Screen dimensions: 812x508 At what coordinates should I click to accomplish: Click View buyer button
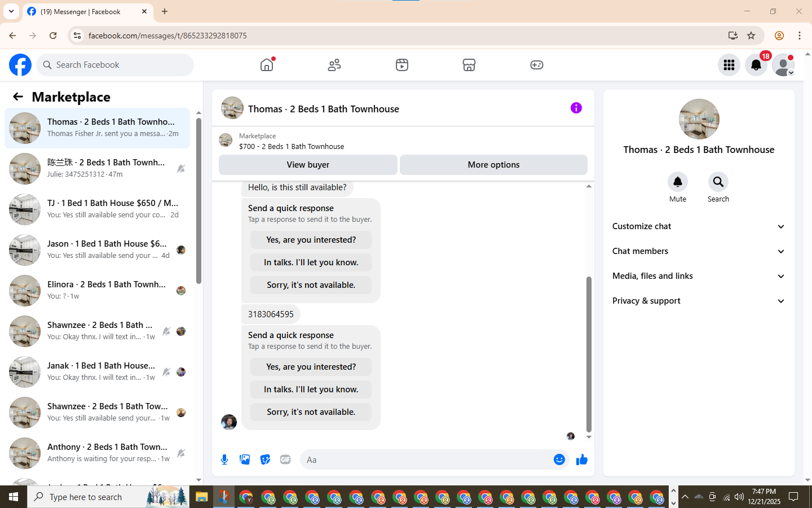308,165
